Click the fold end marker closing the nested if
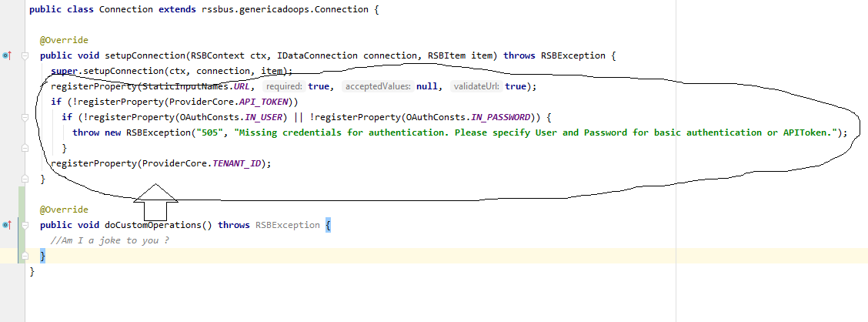Viewport: 868px width, 322px height. [x=25, y=148]
